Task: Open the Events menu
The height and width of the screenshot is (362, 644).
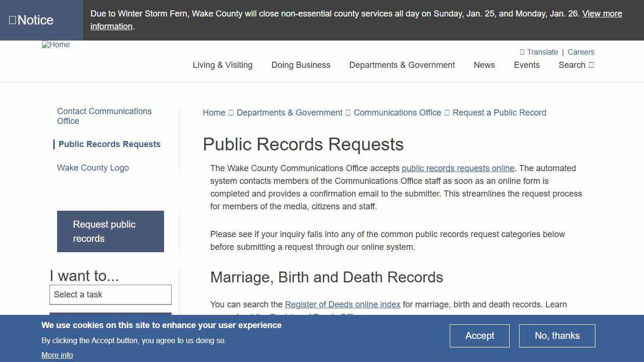Action: (x=527, y=65)
